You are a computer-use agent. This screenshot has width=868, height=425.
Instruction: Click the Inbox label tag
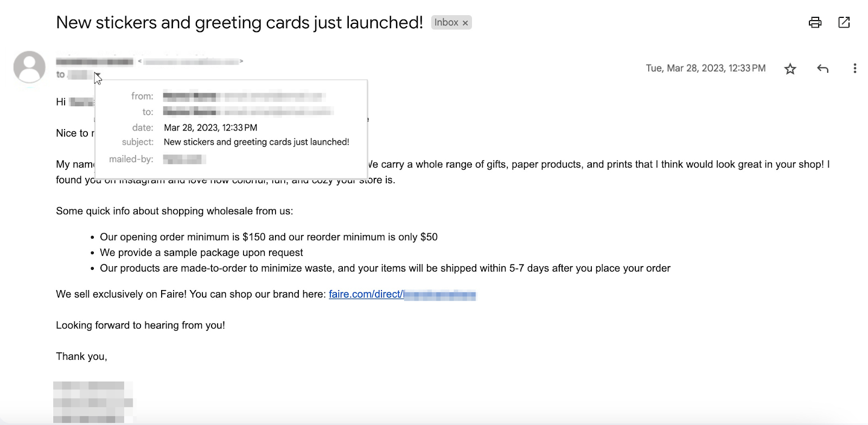(446, 22)
